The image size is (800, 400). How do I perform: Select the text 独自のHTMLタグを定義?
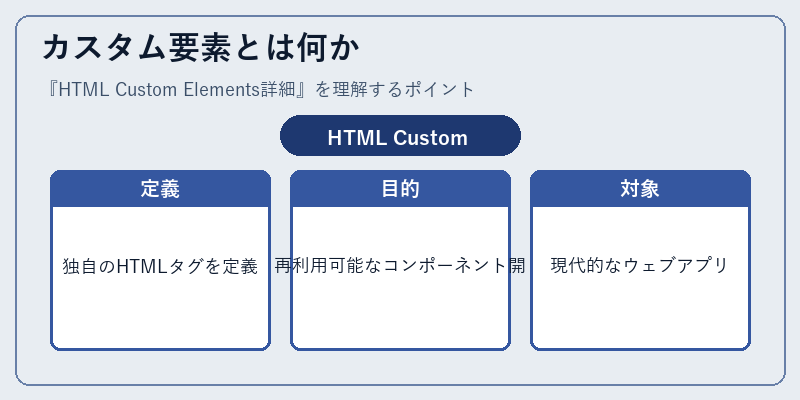tap(160, 266)
